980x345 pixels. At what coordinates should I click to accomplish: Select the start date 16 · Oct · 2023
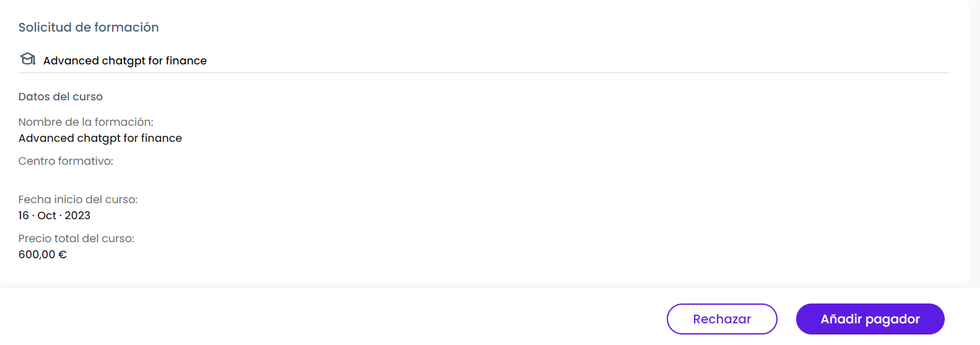point(54,216)
